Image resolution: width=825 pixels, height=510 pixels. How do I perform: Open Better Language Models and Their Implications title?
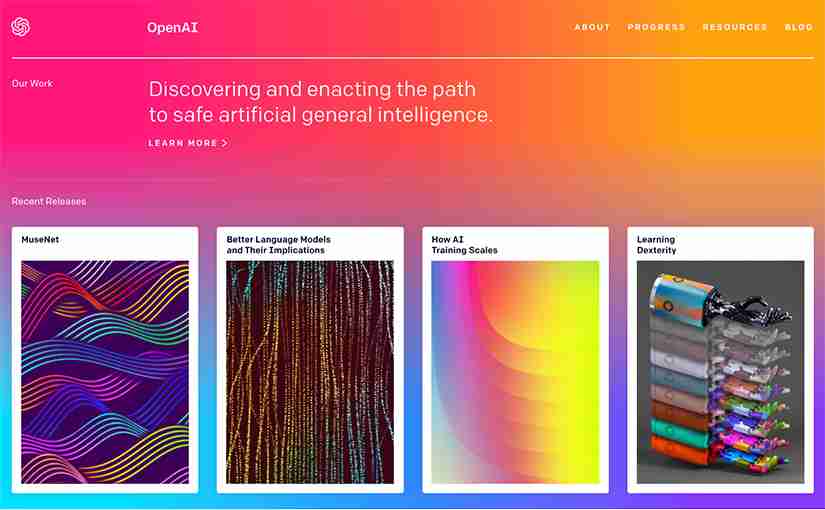point(278,245)
